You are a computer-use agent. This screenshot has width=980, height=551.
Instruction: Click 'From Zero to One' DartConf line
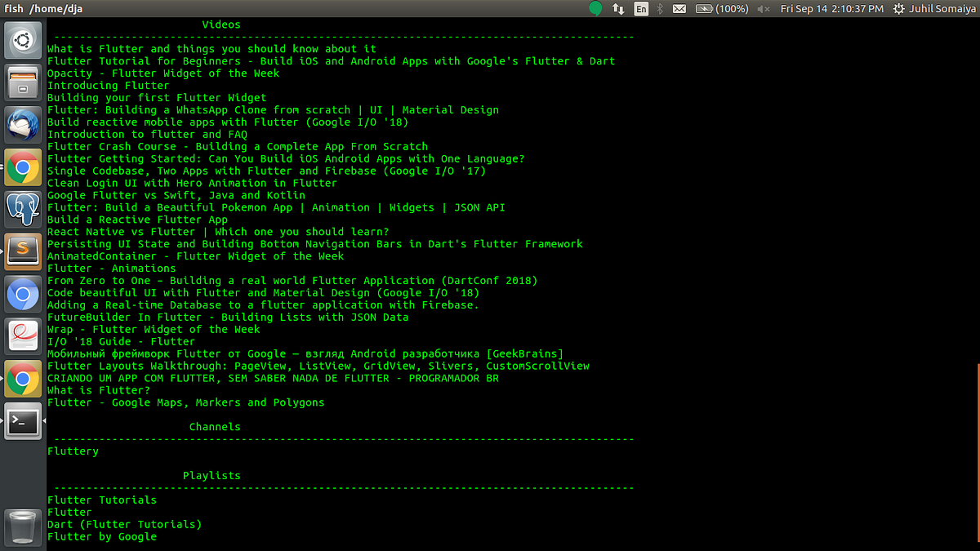click(292, 281)
